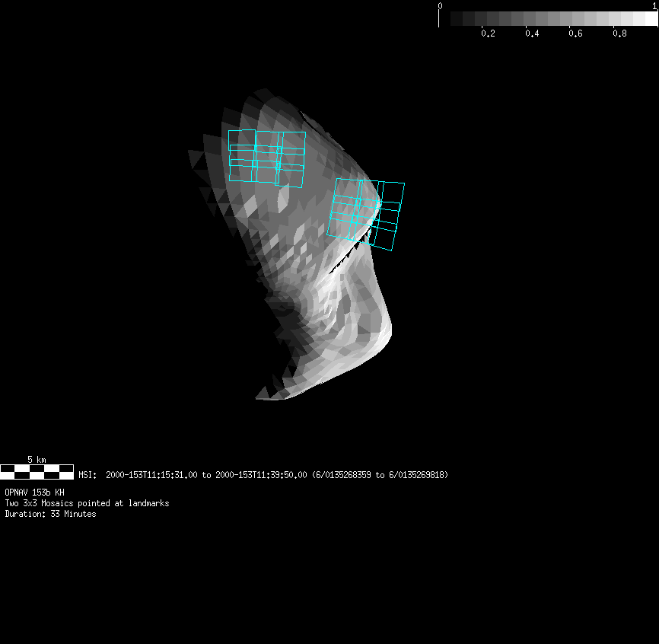Click the asteroid shape model's bright lower lobe
The image size is (659, 644).
(x=358, y=335)
